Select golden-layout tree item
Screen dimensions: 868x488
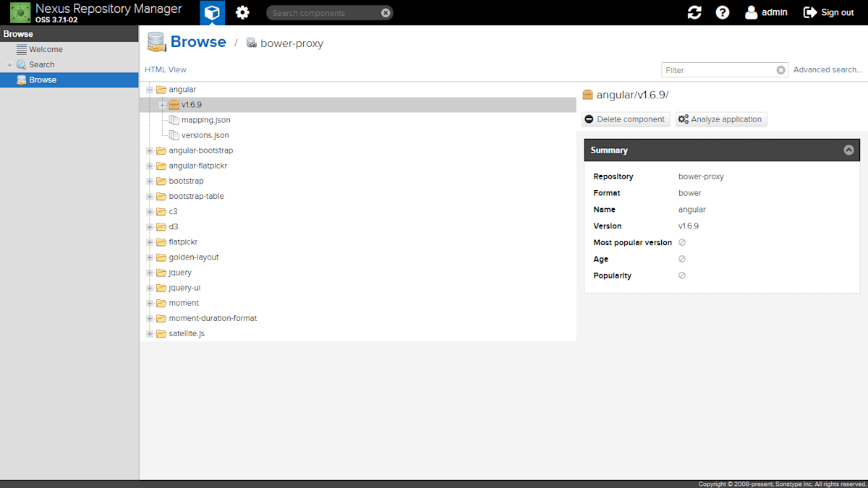[x=194, y=257]
